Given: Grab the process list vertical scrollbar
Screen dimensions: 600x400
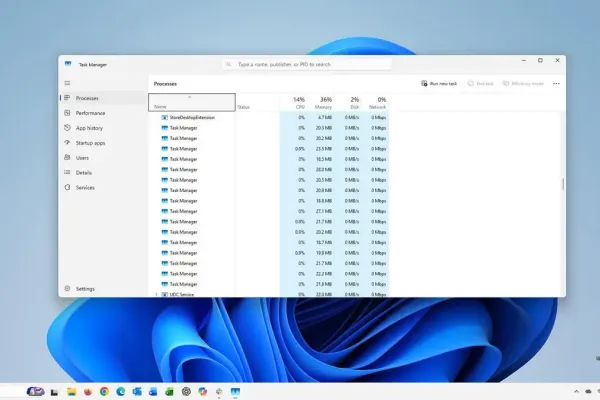Looking at the screenshot, I should pos(563,184).
